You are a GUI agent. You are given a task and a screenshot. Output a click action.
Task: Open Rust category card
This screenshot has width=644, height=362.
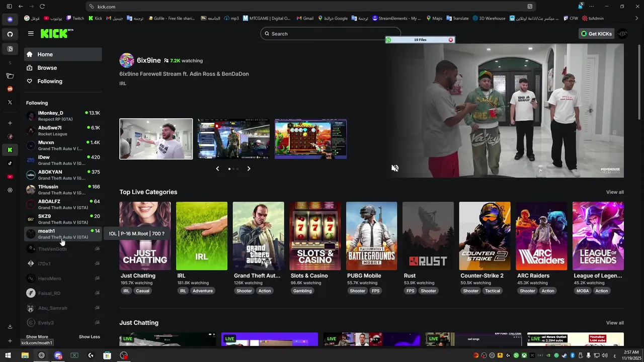tap(428, 236)
